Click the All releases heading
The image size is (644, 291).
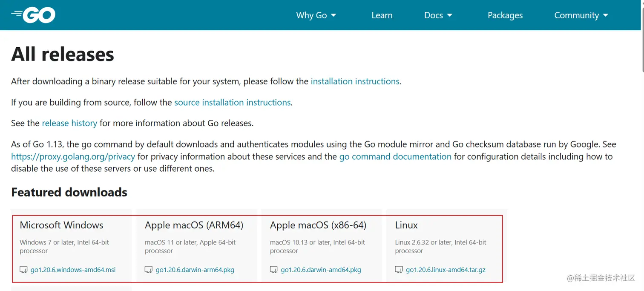click(x=63, y=54)
